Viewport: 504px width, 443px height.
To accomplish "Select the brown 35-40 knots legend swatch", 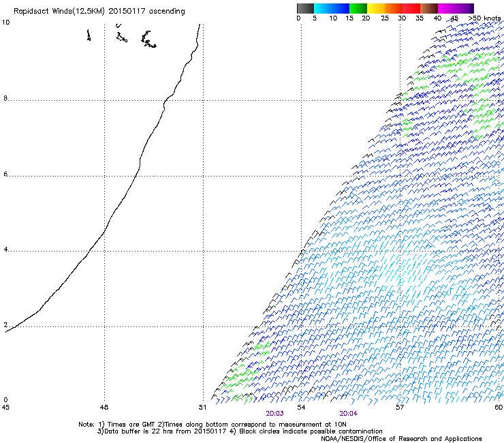I will [x=429, y=8].
